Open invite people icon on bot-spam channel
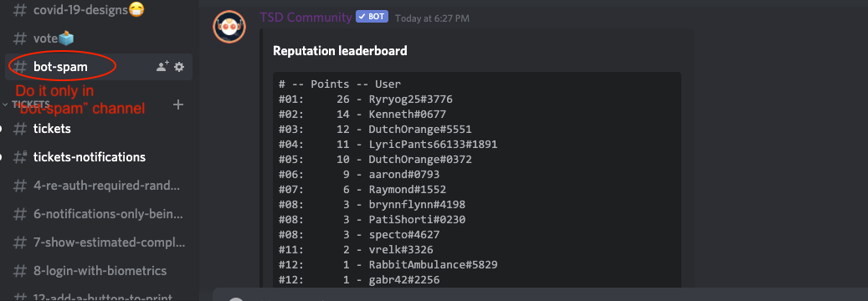The height and width of the screenshot is (301, 868). 162,67
